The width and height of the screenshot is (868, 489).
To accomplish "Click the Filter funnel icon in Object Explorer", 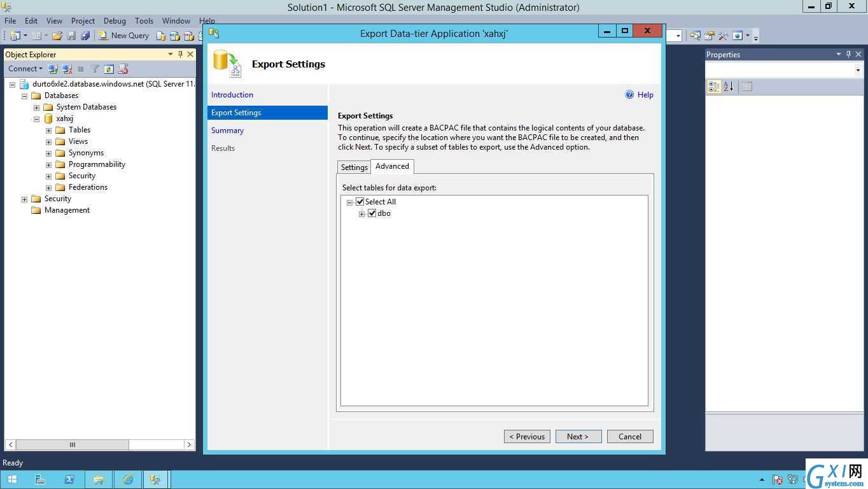I will [x=95, y=69].
